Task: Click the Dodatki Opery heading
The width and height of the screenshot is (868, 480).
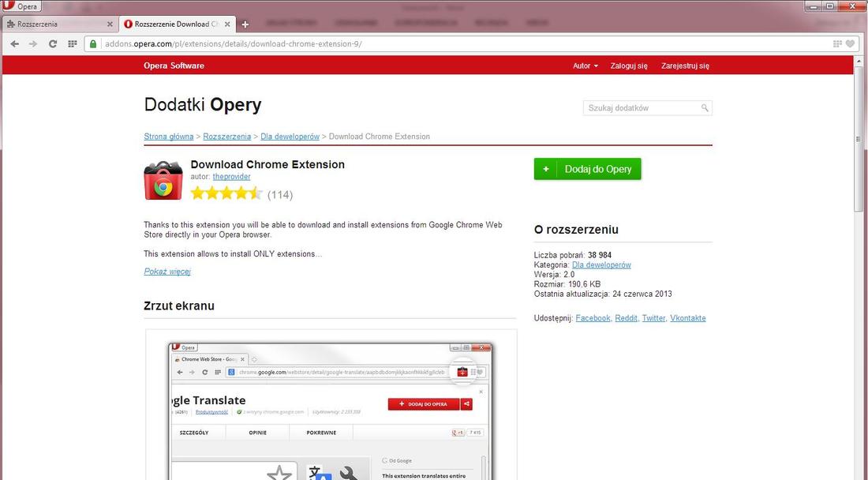Action: [x=203, y=105]
